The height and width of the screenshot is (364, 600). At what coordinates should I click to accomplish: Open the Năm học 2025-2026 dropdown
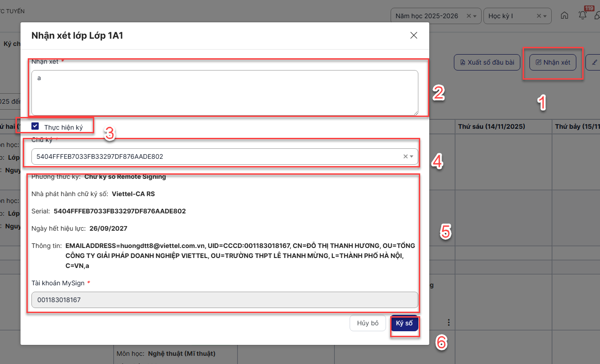475,16
